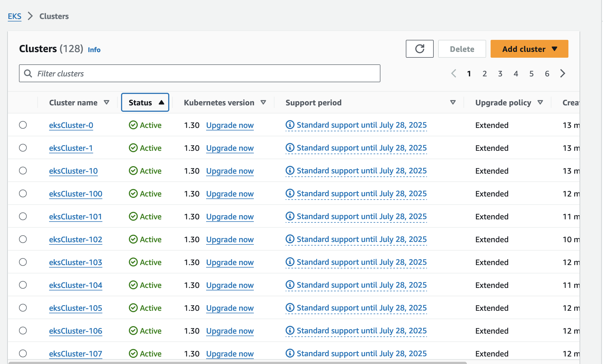This screenshot has width=603, height=364.
Task: Select the eksCluster-104 radio button
Action: (x=23, y=285)
